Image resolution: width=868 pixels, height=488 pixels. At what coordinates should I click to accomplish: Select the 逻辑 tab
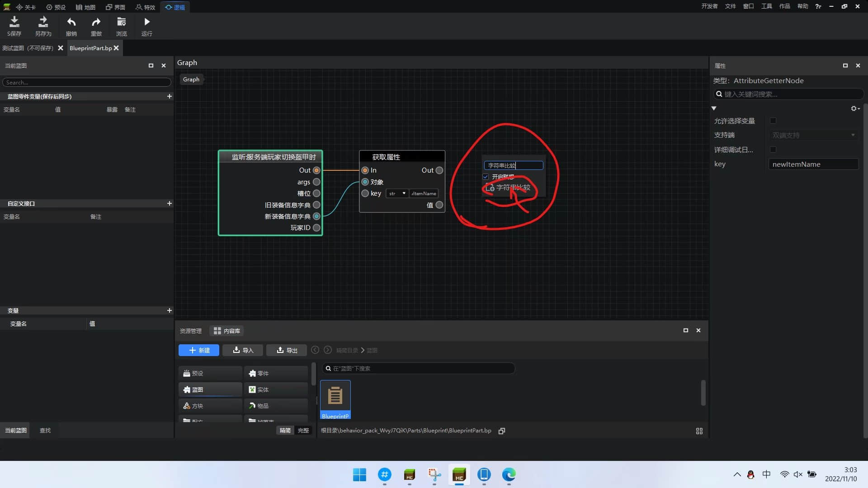tap(175, 7)
